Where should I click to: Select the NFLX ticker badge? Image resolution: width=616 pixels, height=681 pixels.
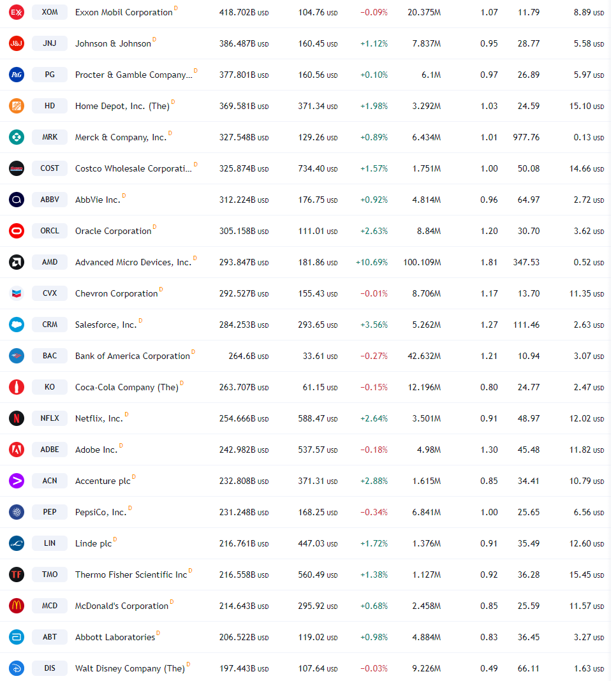50,419
